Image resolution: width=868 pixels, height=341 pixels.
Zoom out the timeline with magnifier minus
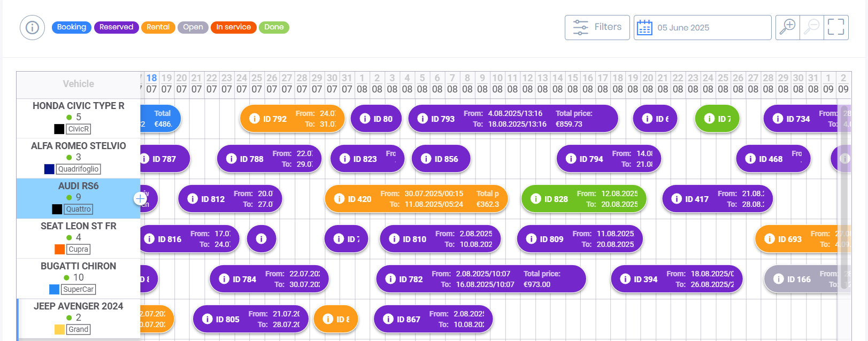tap(811, 27)
